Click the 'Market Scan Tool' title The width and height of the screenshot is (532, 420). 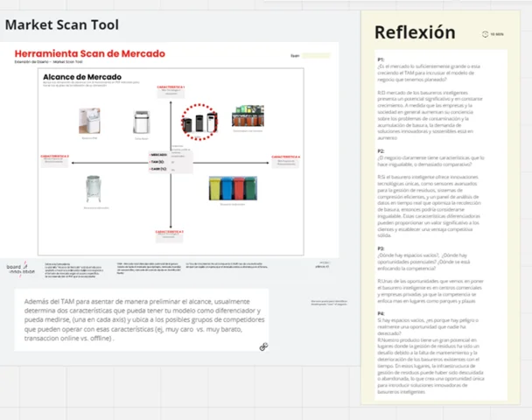point(62,24)
